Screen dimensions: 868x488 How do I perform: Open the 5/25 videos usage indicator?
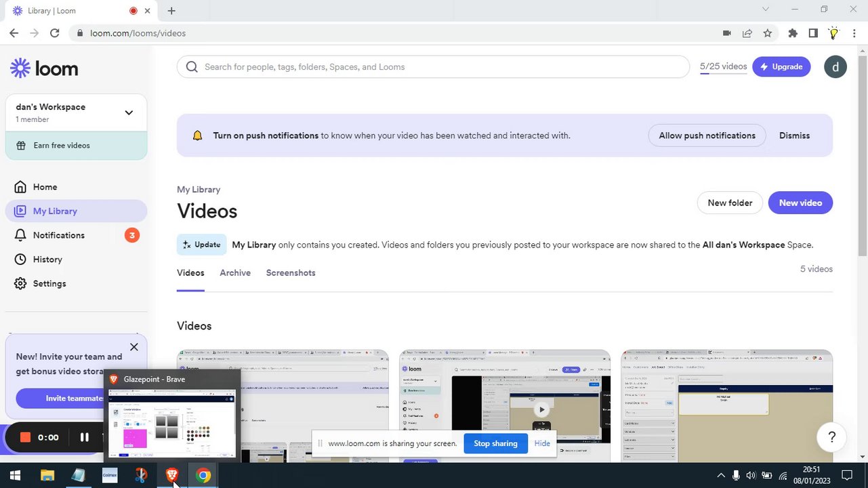[x=723, y=66]
